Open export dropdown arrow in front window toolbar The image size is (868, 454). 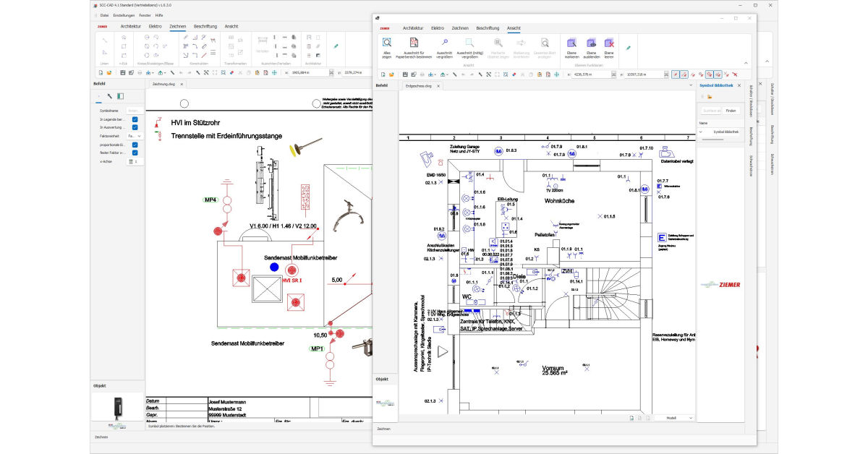(447, 74)
